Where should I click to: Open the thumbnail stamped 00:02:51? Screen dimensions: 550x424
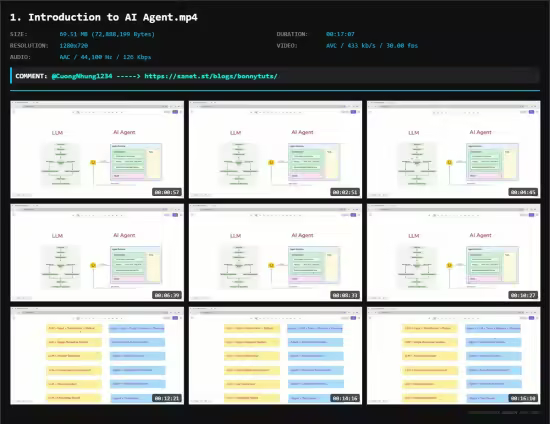pyautogui.click(x=275, y=149)
